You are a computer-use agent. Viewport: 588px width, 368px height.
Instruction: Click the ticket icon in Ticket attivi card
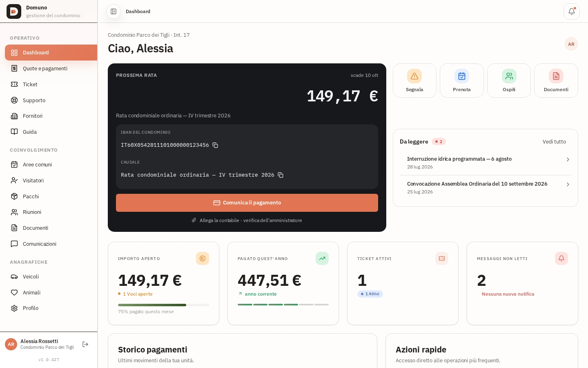[x=442, y=258]
